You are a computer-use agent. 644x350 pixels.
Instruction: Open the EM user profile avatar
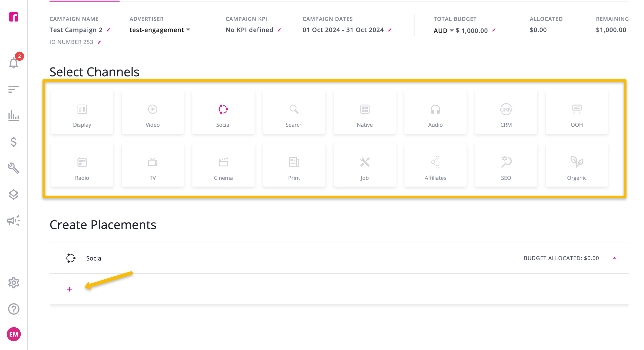coord(14,334)
